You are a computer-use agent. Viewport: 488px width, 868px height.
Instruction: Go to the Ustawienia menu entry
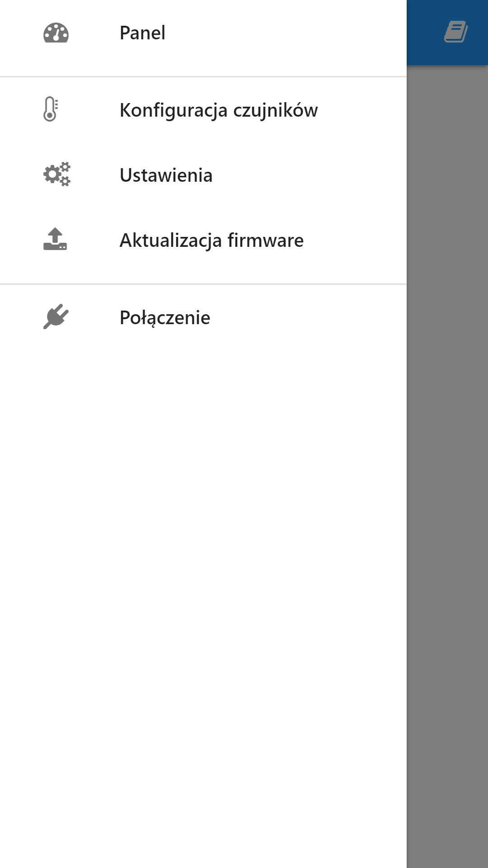203,175
